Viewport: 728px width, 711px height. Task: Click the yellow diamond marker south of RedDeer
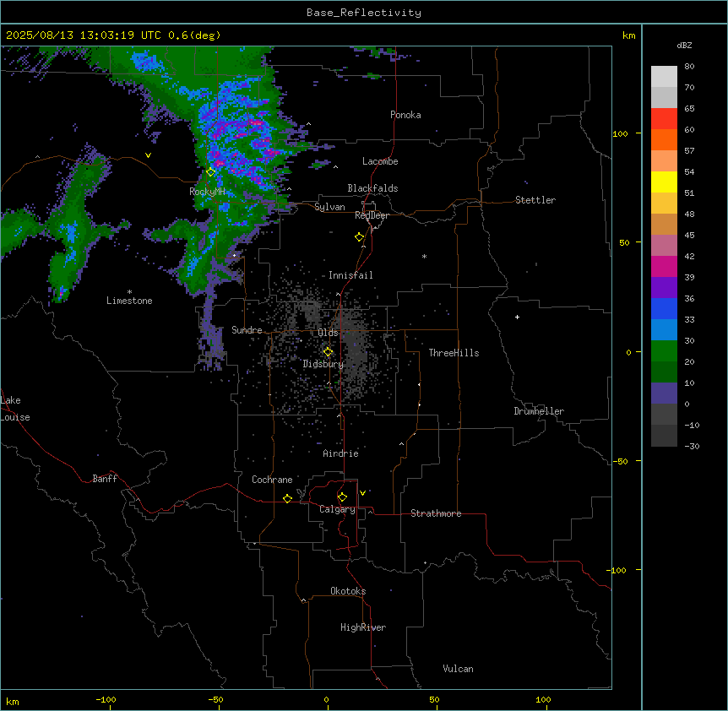360,237
